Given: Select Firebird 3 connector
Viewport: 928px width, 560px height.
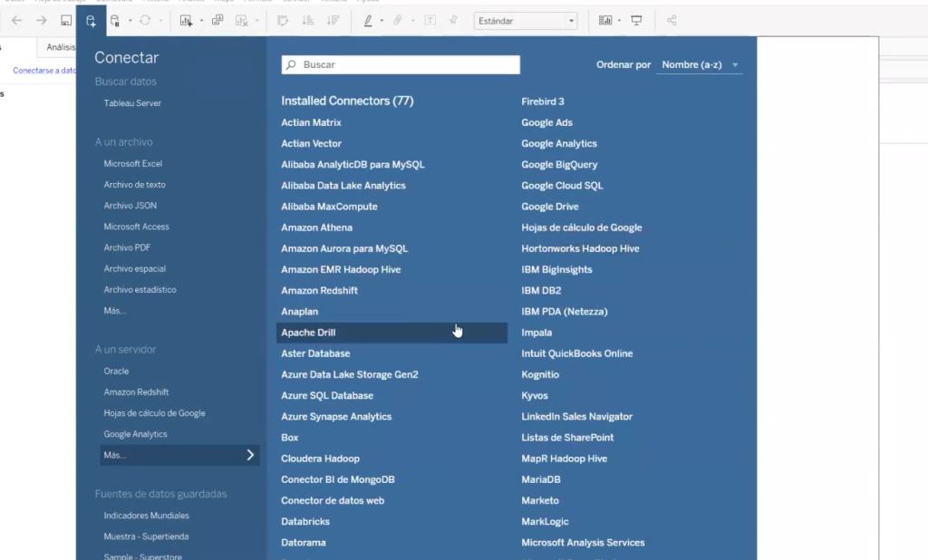Looking at the screenshot, I should [x=543, y=101].
